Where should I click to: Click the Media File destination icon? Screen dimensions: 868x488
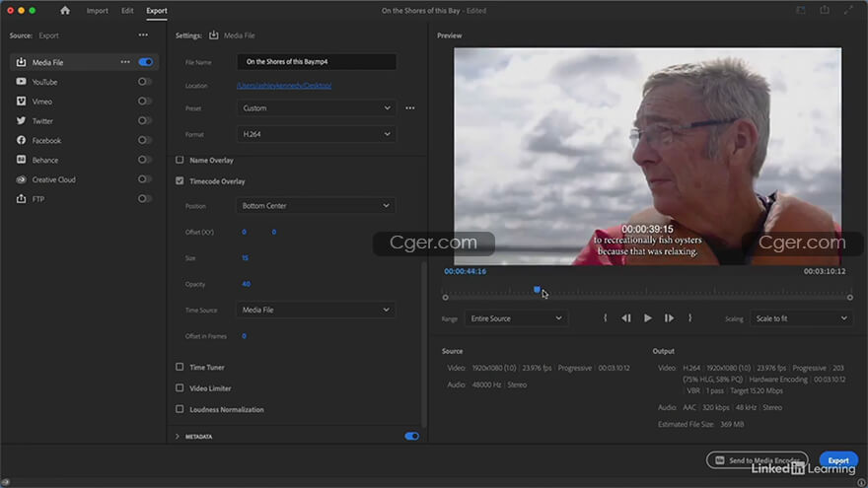(x=21, y=62)
